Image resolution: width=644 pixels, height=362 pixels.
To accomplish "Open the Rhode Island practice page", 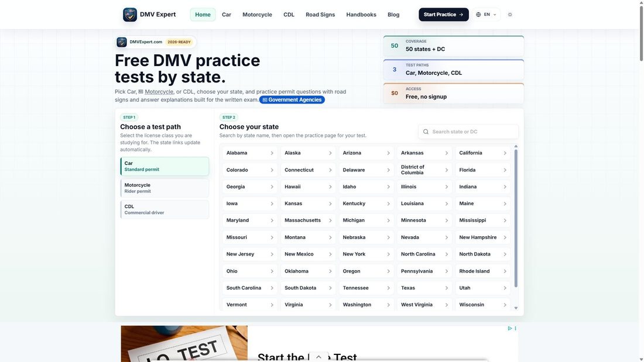I will (x=482, y=271).
